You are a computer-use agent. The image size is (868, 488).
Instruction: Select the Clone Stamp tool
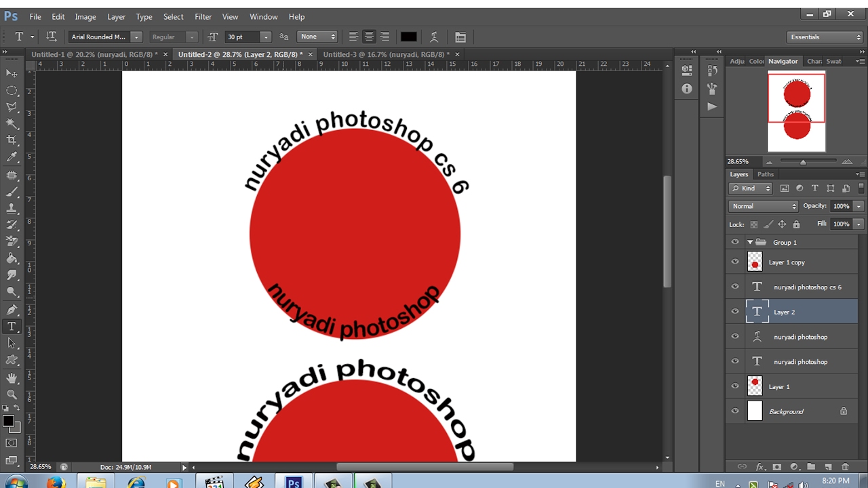12,209
